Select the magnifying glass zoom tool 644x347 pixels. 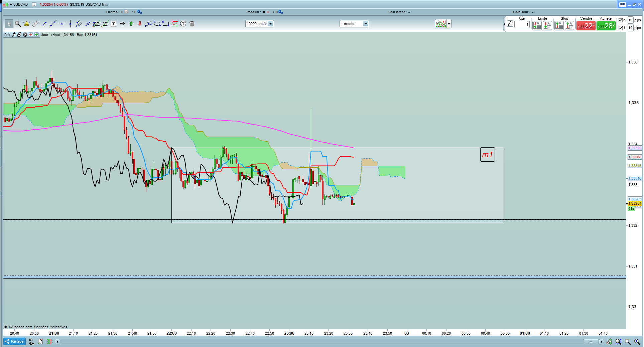(18, 24)
